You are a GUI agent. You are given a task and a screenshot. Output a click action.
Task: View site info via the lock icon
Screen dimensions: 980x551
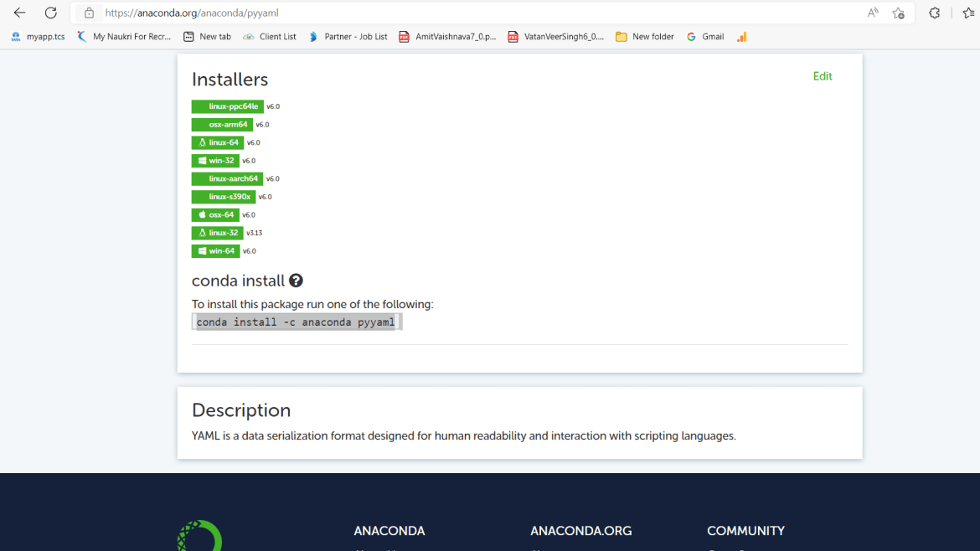pos(90,13)
